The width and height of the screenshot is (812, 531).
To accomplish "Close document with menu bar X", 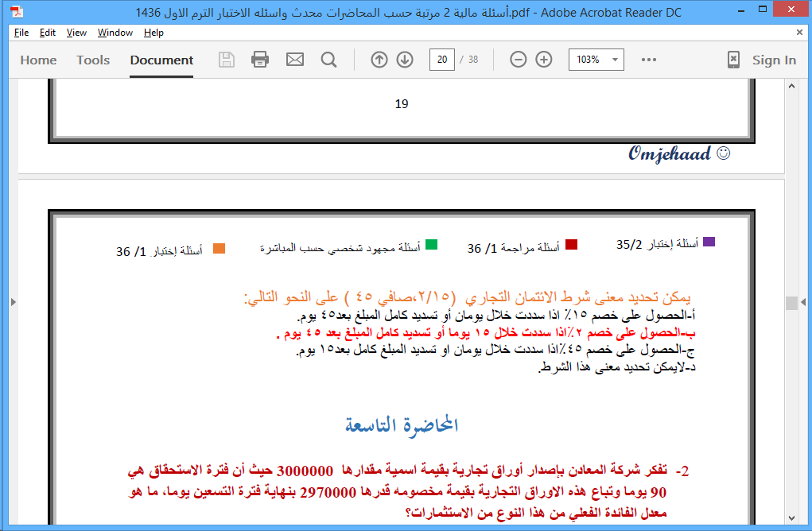I will (x=799, y=32).
